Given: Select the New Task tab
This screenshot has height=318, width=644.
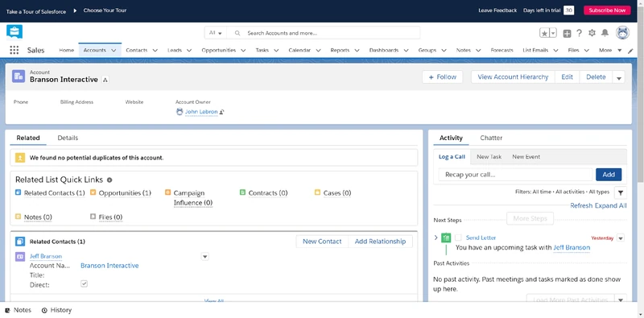Looking at the screenshot, I should 489,156.
